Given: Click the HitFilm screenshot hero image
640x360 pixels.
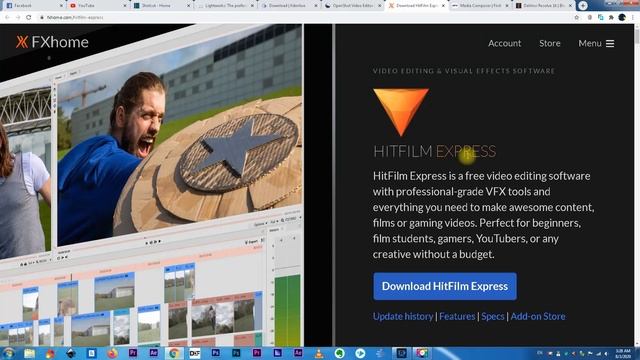Looking at the screenshot, I should (x=151, y=184).
